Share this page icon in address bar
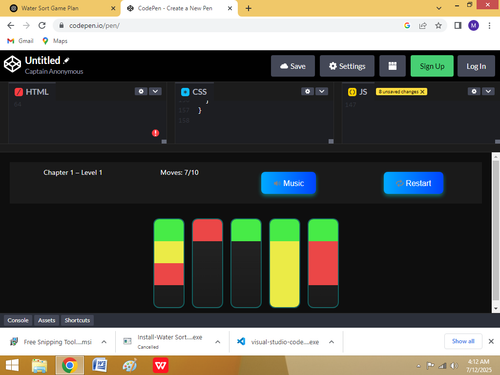Screen dimensions: 500x375 click(423, 25)
